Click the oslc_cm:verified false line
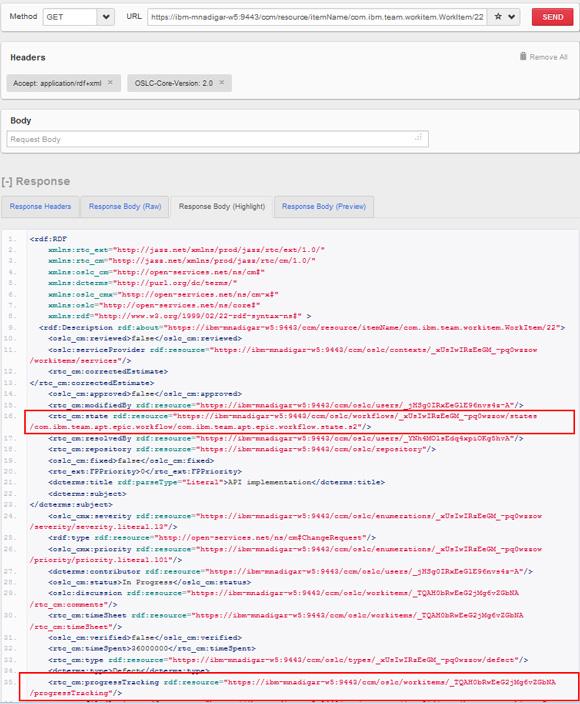The width and height of the screenshot is (580, 704). tap(145, 638)
